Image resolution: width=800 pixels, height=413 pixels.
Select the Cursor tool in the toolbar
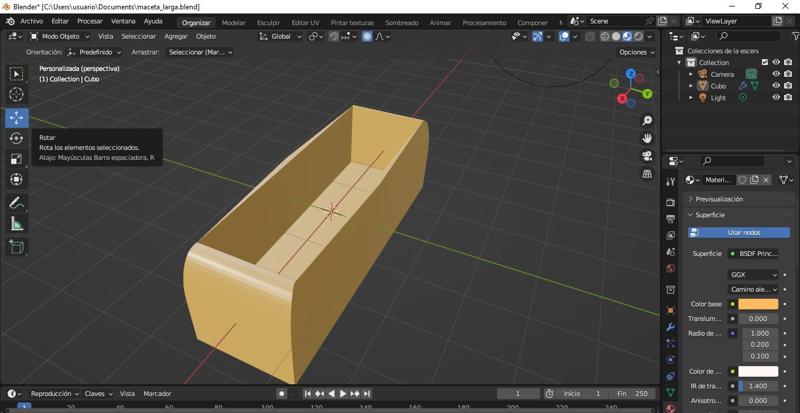[x=16, y=94]
